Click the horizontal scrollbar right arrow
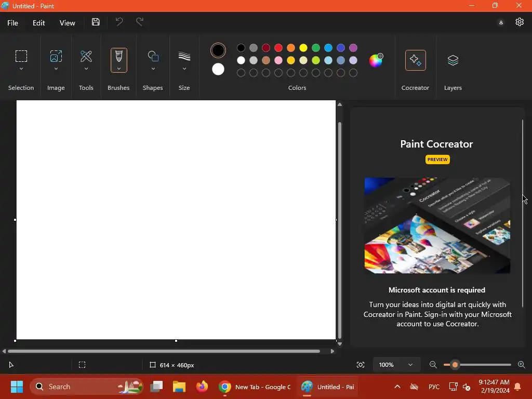The image size is (532, 399). tap(332, 351)
